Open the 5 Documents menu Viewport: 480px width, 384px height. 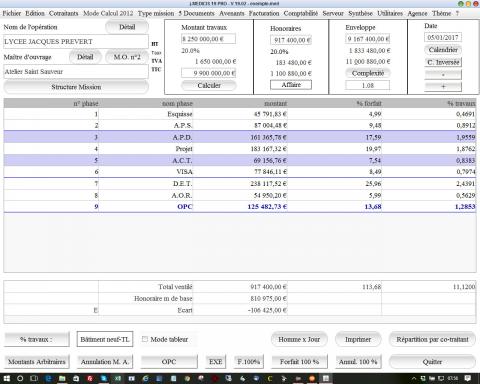coord(197,13)
